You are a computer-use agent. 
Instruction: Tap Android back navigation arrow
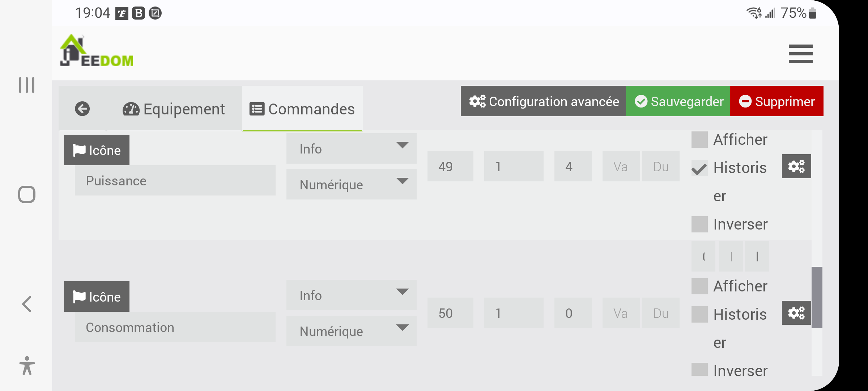[x=27, y=304]
